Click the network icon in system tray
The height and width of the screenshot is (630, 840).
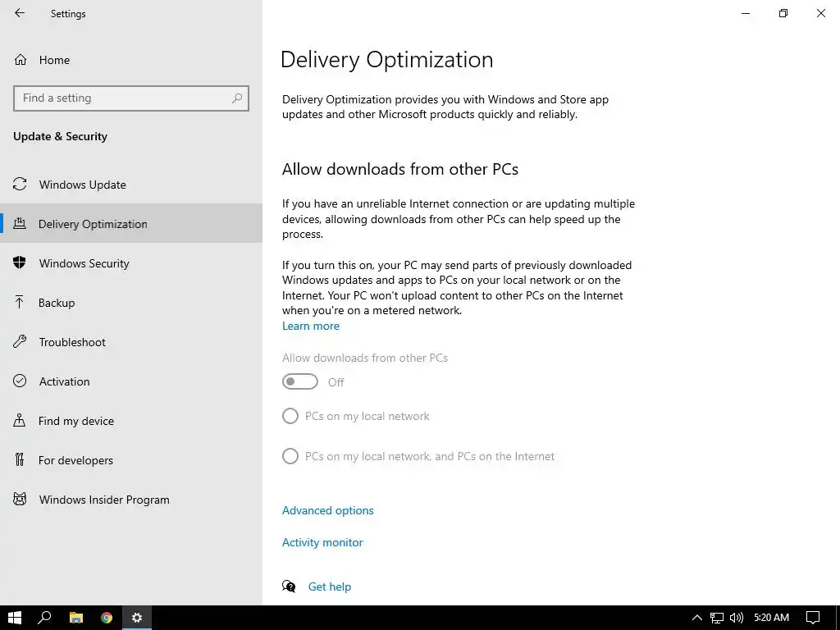click(717, 618)
